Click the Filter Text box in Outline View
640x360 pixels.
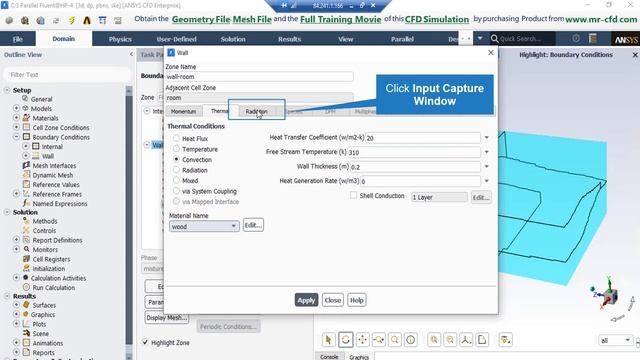pos(67,75)
